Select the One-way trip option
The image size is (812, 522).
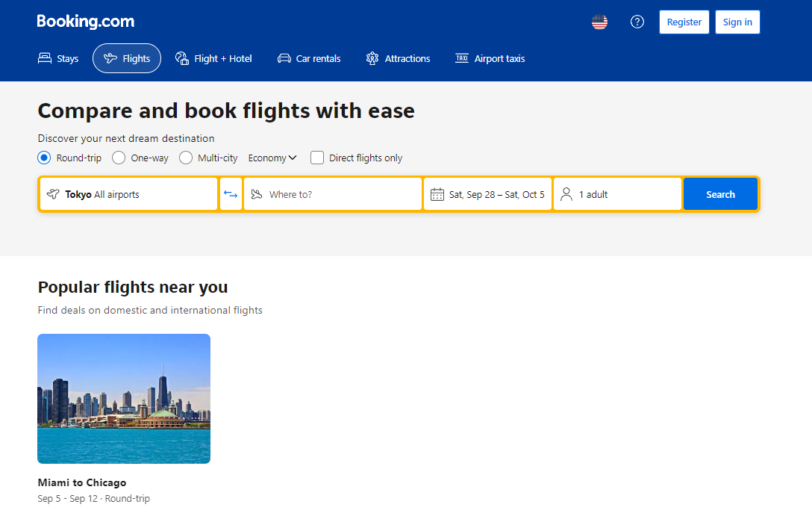click(118, 158)
